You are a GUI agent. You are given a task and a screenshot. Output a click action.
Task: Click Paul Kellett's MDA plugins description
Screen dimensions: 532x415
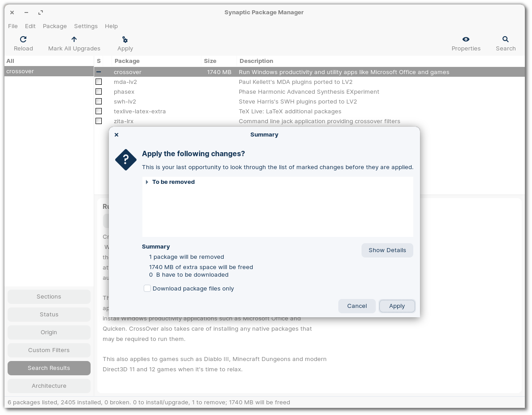pos(295,82)
